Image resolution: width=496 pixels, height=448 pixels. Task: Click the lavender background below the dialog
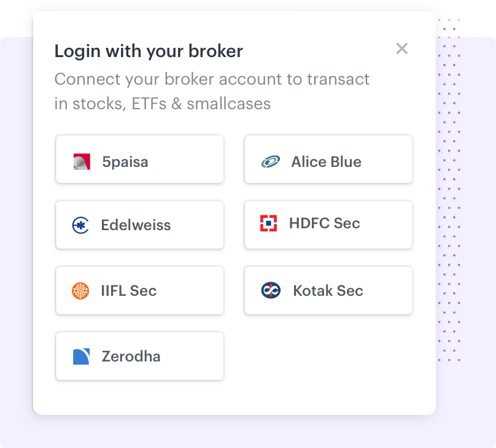(x=246, y=432)
